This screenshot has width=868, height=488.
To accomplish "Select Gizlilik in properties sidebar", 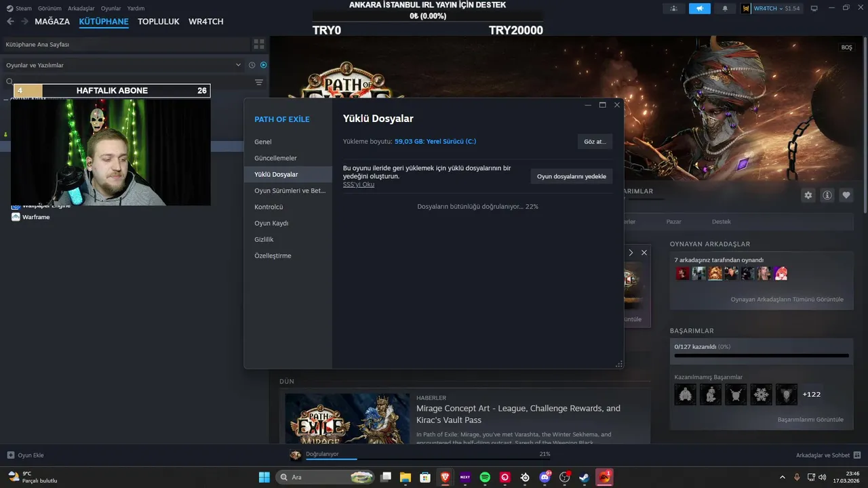I will (288, 239).
